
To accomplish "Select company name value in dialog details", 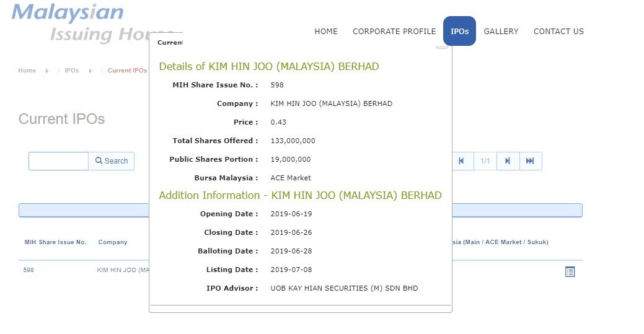I will click(331, 103).
